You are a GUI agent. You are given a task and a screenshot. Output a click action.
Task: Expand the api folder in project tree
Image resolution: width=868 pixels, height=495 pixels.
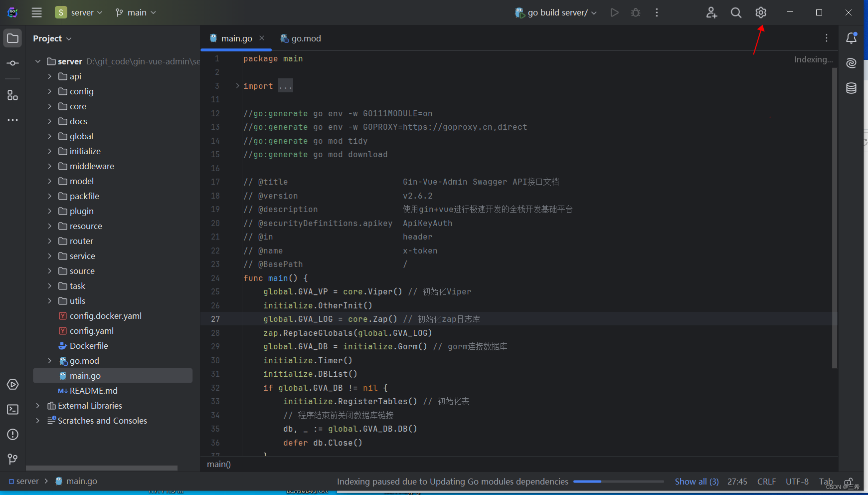pos(49,76)
